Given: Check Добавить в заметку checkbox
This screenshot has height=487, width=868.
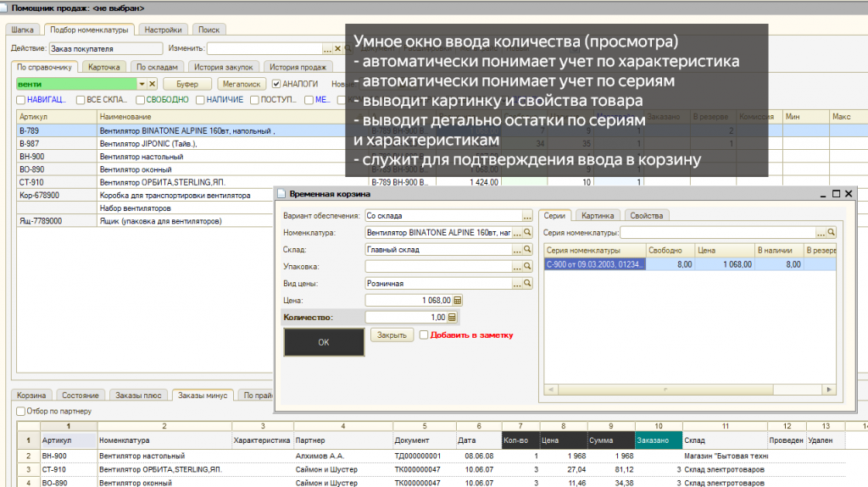Looking at the screenshot, I should click(x=424, y=335).
